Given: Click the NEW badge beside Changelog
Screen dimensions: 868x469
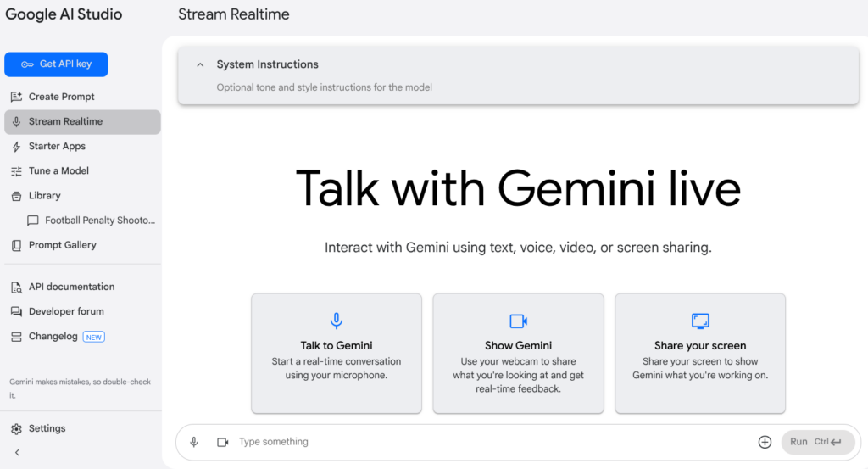Looking at the screenshot, I should [93, 337].
